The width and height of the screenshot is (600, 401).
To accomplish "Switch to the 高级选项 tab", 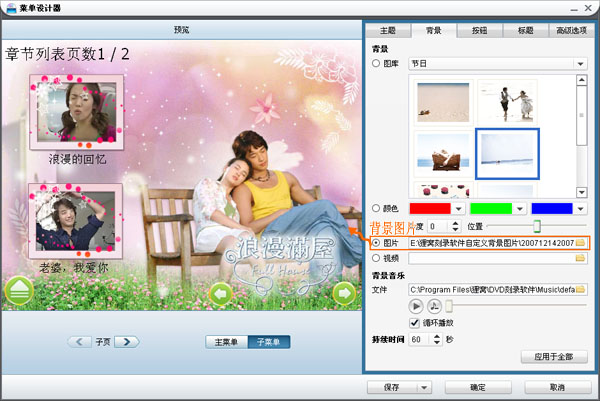I will (x=571, y=31).
